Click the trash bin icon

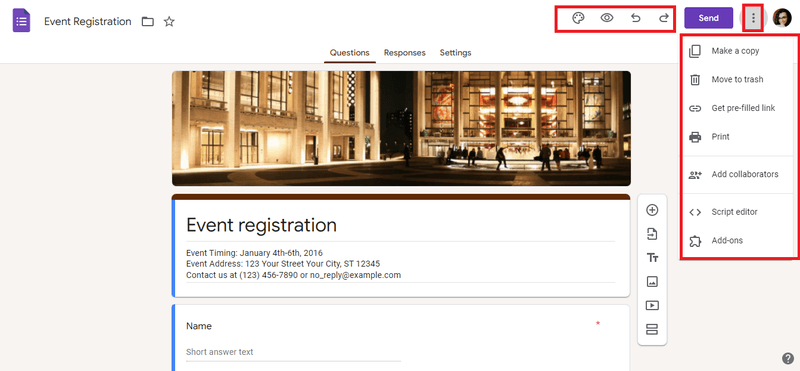coord(695,80)
